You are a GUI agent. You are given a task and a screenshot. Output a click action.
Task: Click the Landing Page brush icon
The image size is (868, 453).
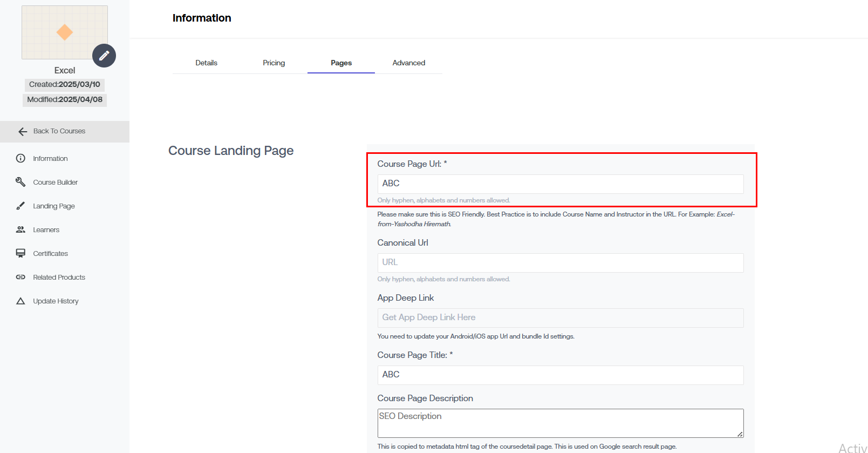click(20, 206)
